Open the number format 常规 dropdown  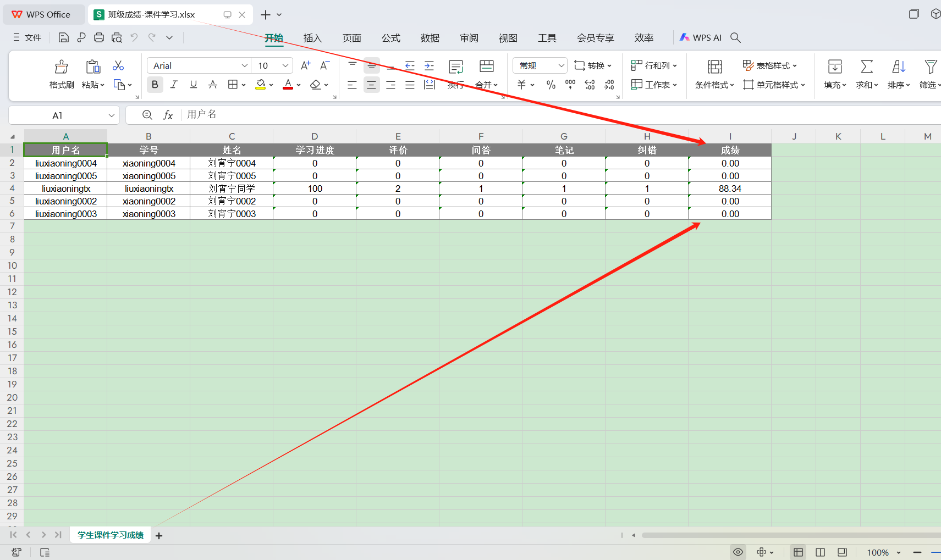(x=561, y=65)
